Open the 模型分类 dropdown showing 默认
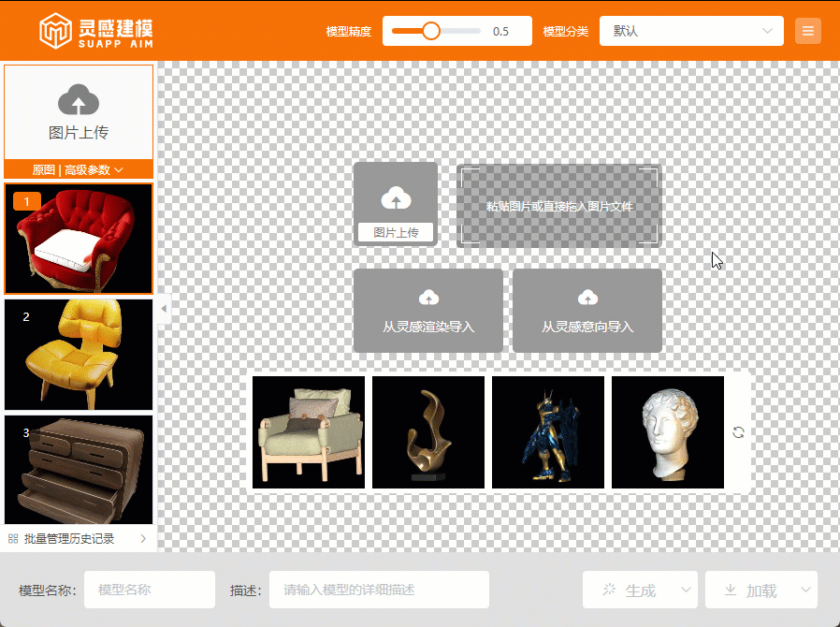 pyautogui.click(x=690, y=31)
